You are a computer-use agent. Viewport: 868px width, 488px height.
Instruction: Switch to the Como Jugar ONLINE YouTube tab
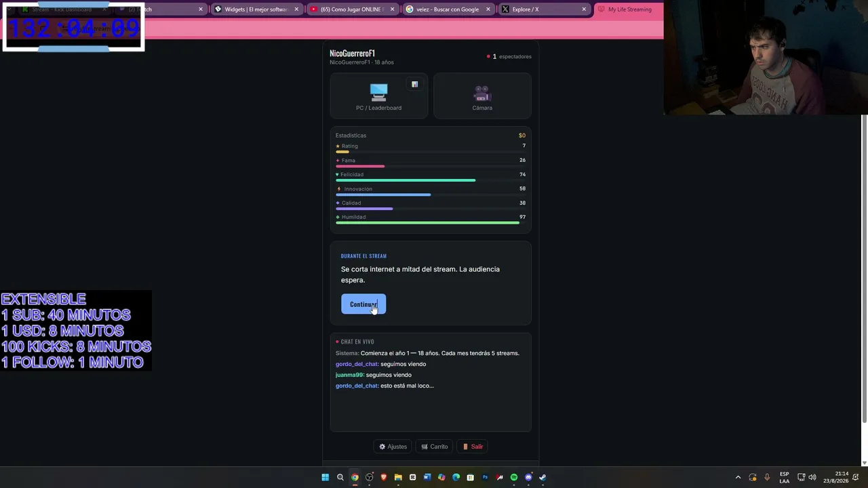click(351, 9)
